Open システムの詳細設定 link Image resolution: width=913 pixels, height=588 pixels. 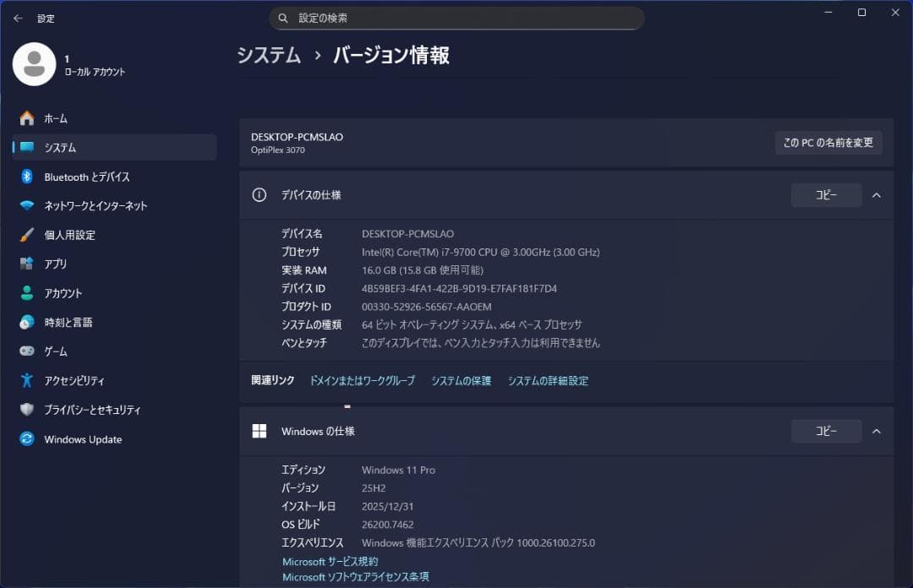pos(548,381)
